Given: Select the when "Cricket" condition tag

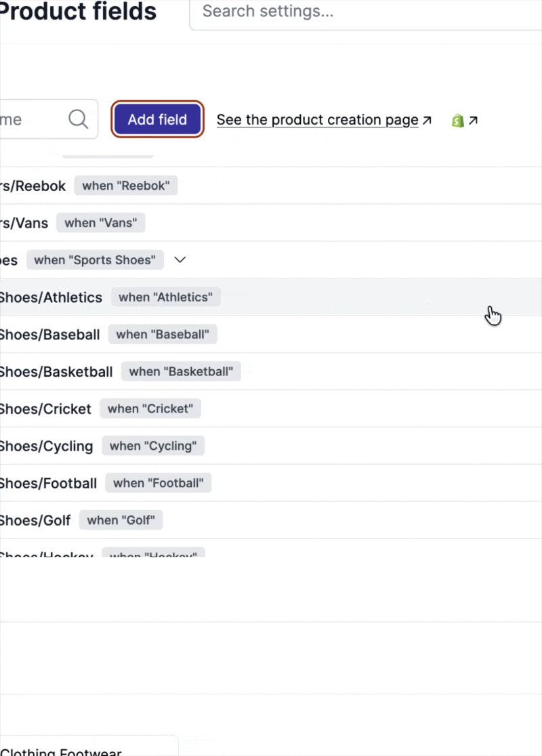Looking at the screenshot, I should point(150,408).
